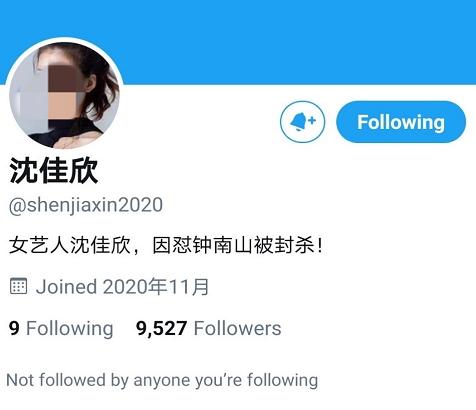Open the 9 Following list
The image size is (476, 410).
tap(61, 328)
